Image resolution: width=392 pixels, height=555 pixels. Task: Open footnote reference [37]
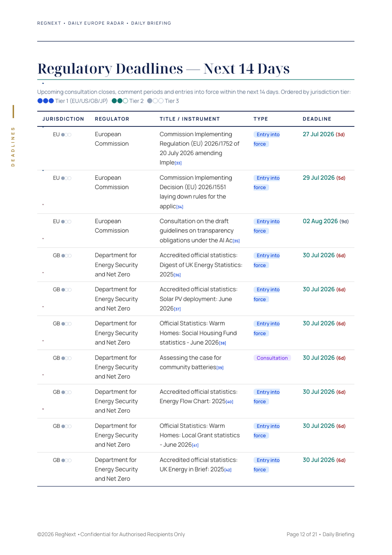tap(177, 309)
